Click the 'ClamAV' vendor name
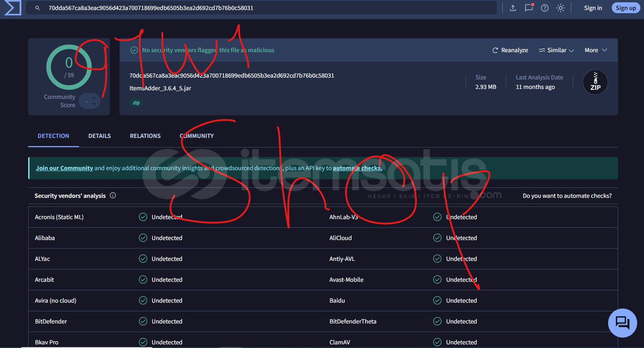The width and height of the screenshot is (644, 348). [x=340, y=342]
